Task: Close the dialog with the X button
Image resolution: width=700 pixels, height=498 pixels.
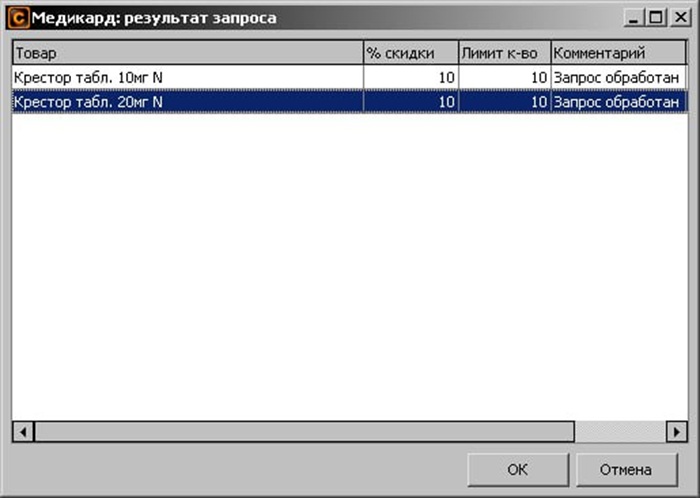Action: [x=677, y=17]
